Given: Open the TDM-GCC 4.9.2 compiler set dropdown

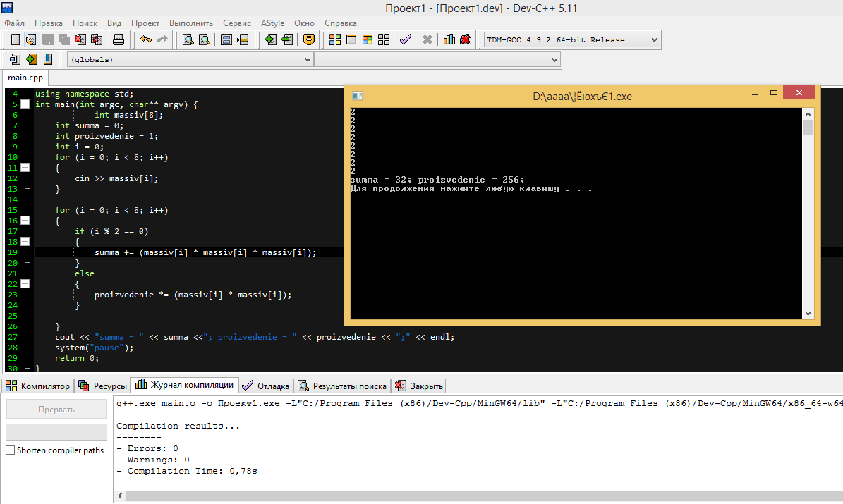Looking at the screenshot, I should click(x=571, y=39).
